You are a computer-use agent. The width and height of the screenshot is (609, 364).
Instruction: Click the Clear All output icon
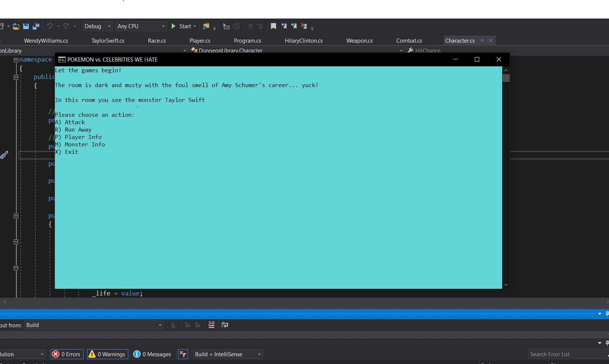click(211, 325)
